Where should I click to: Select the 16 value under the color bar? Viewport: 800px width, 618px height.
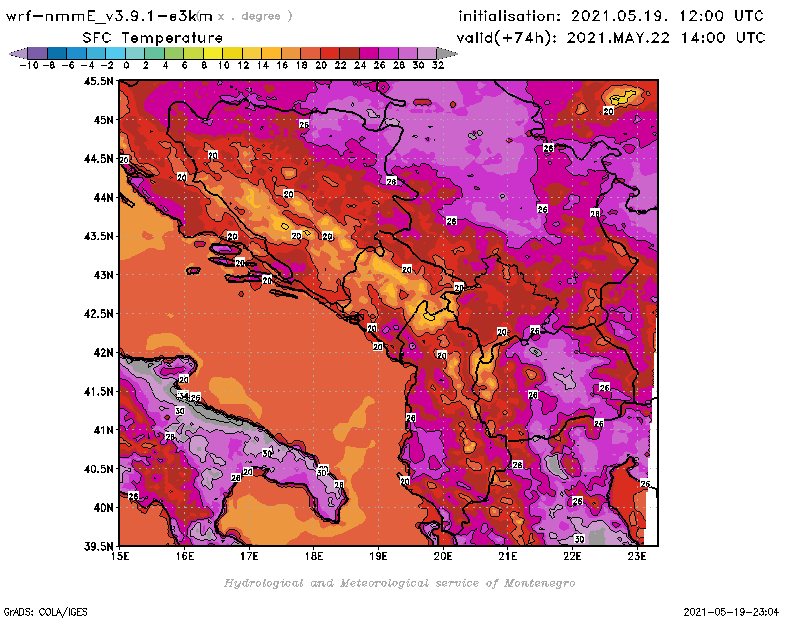click(x=282, y=65)
